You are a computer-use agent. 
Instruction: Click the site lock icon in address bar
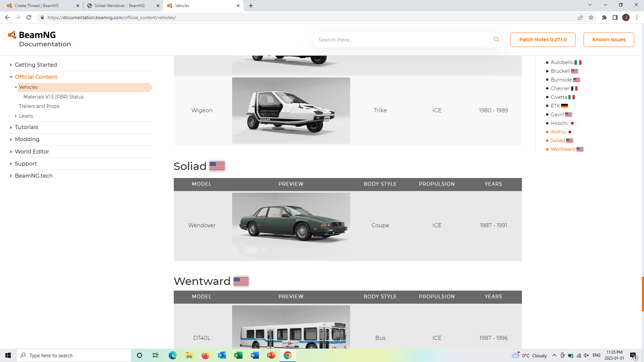(x=42, y=17)
